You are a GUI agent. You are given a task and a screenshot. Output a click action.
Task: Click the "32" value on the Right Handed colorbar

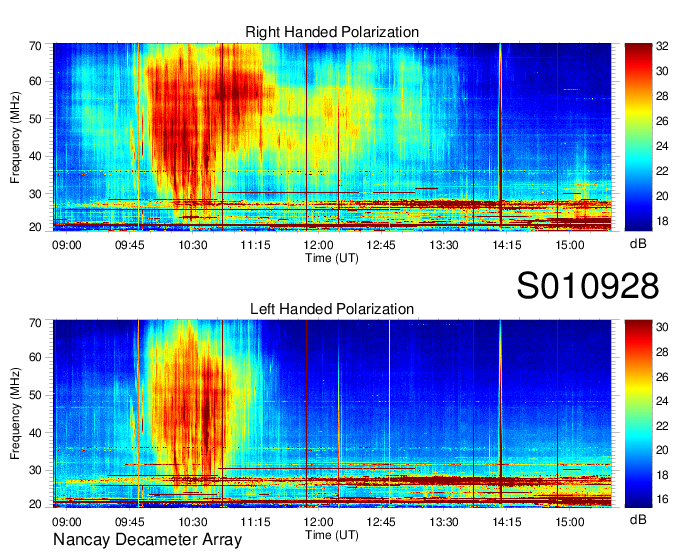662,46
